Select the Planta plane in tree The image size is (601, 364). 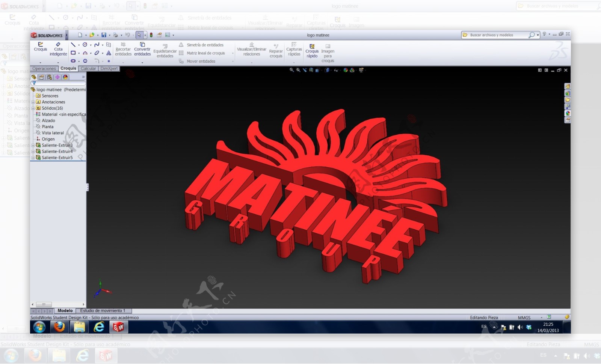pos(45,127)
